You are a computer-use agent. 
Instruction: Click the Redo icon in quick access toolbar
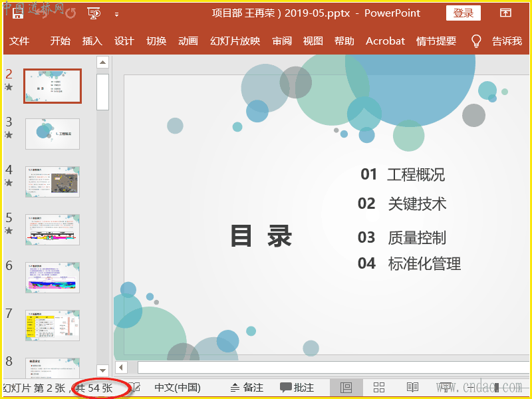tap(70, 13)
